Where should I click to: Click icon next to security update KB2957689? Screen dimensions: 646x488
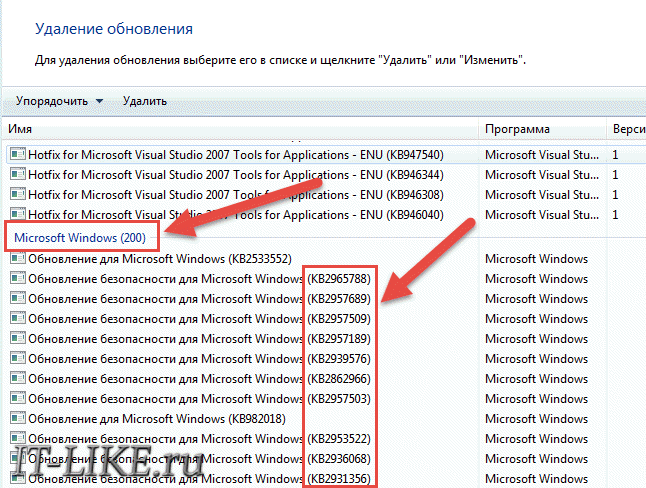17,298
